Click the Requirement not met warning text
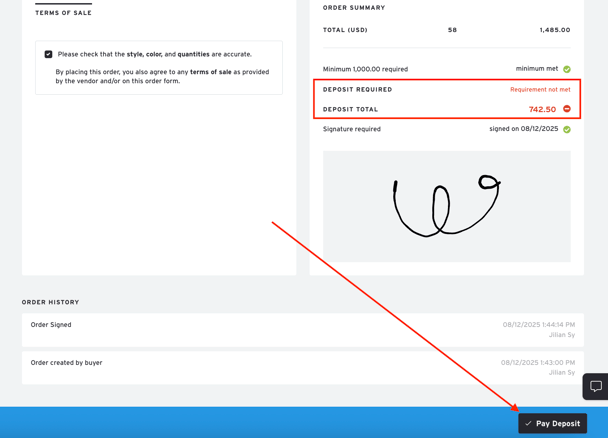Viewport: 608px width, 438px height. click(540, 90)
